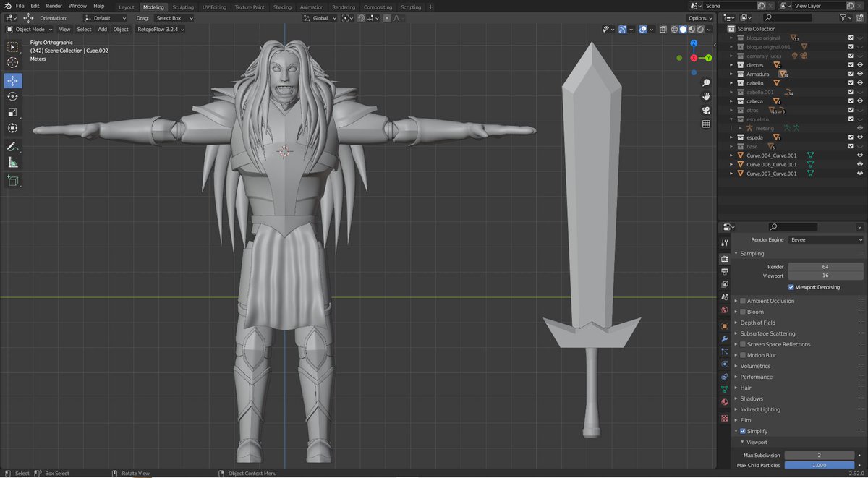This screenshot has width=868, height=478.
Task: Select the Move tool in the toolbar
Action: click(13, 80)
